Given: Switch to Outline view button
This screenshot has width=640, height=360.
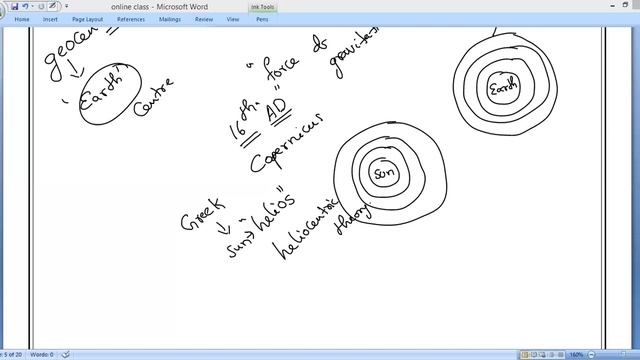Looking at the screenshot, I should tap(552, 355).
